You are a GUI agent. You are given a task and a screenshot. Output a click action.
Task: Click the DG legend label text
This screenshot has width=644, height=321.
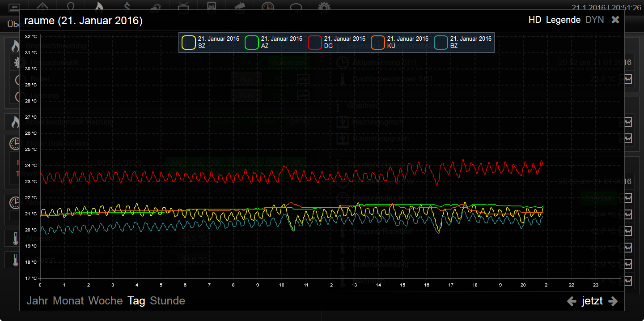(x=328, y=46)
